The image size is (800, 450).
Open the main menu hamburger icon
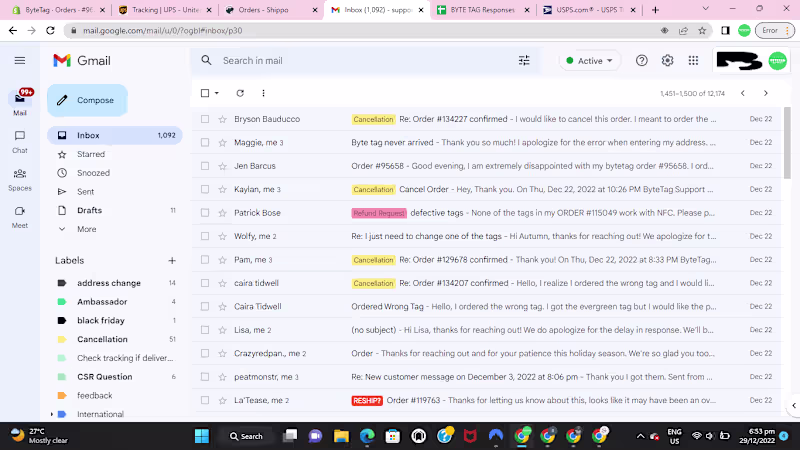pos(20,61)
